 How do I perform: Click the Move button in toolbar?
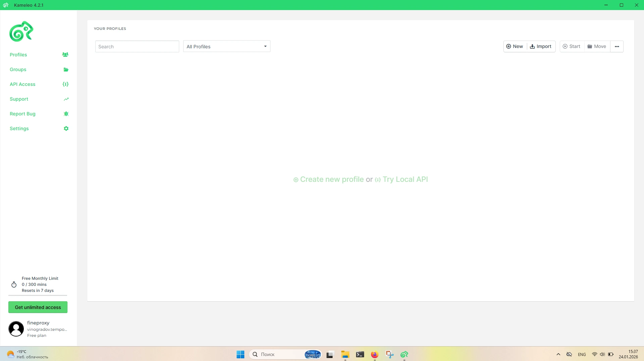coord(597,46)
